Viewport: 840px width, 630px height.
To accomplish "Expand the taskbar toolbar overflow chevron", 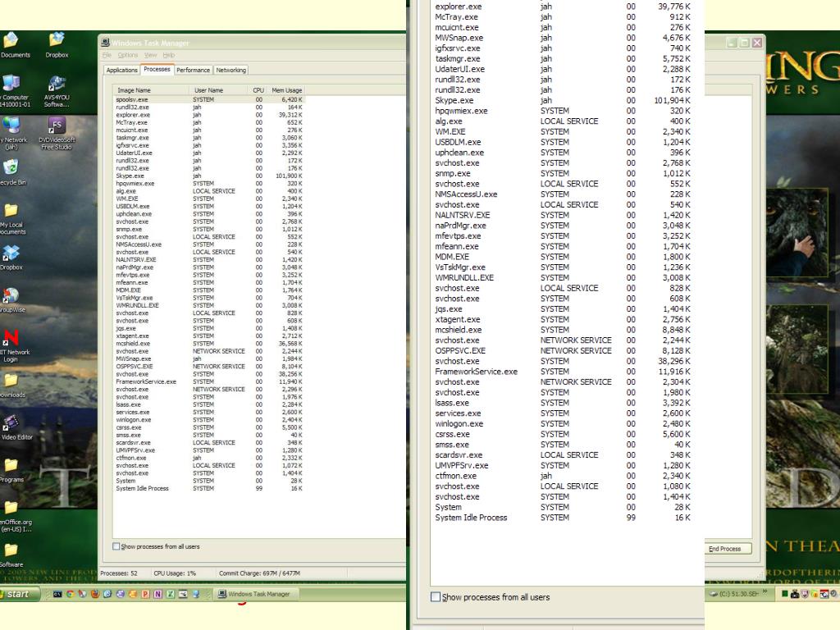I will click(x=765, y=592).
